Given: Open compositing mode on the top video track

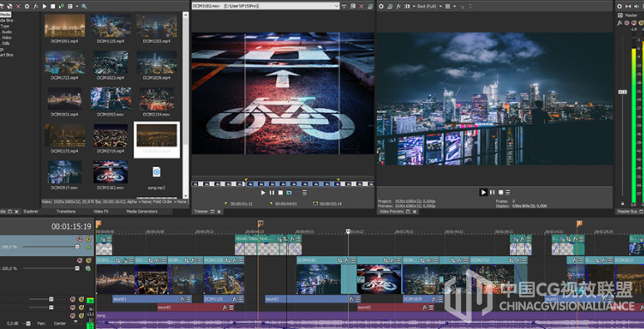Looking at the screenshot, I should (88, 247).
